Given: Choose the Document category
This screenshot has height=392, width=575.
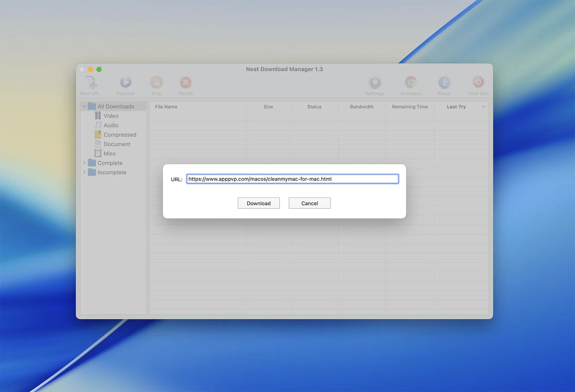Looking at the screenshot, I should pos(117,144).
